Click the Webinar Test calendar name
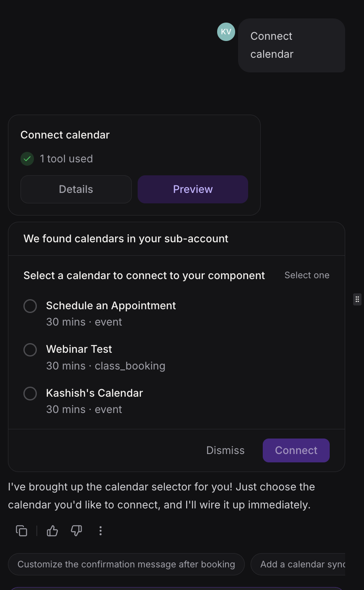The height and width of the screenshot is (590, 364). (79, 349)
